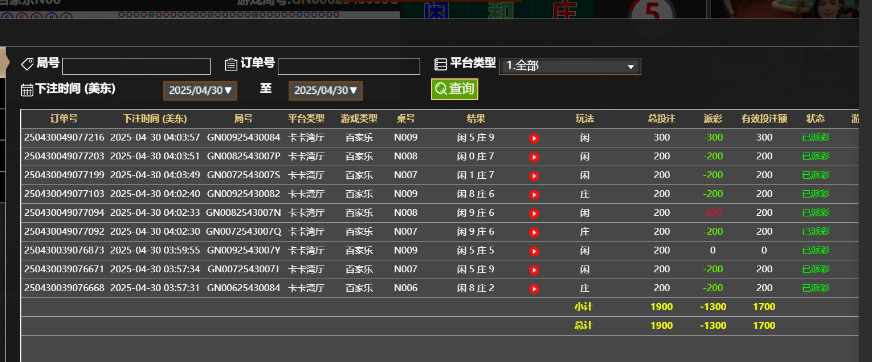Click the 订单号 column header

click(x=64, y=118)
